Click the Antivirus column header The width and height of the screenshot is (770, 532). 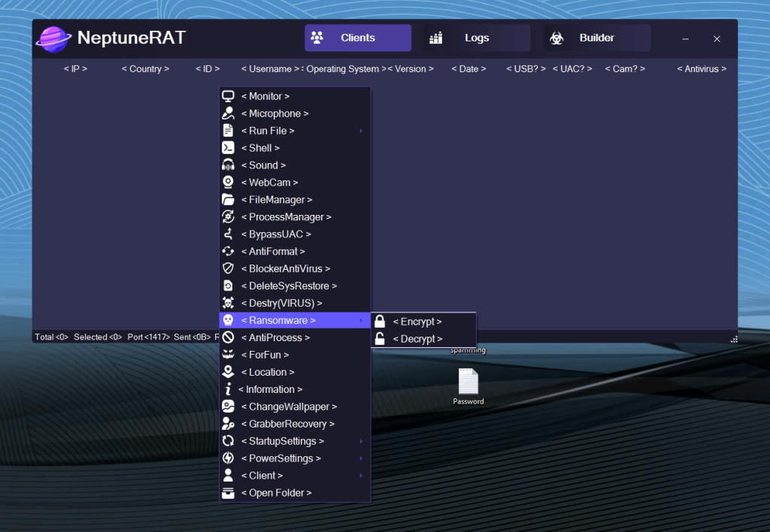click(x=700, y=68)
